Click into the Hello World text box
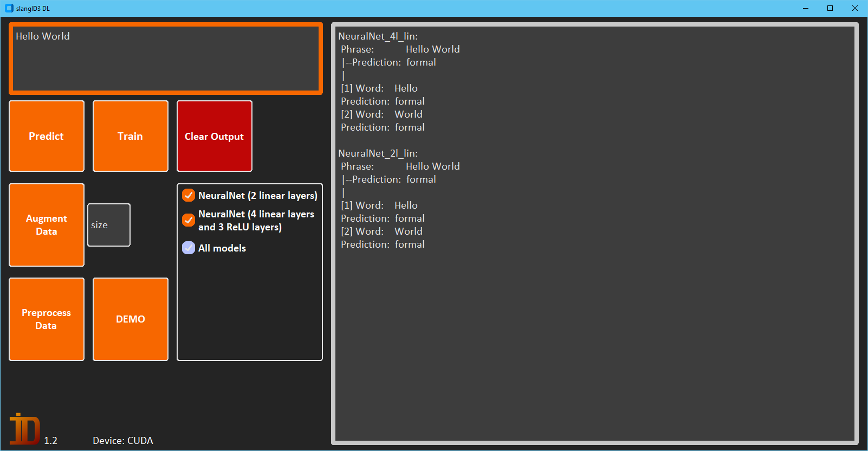868x451 pixels. (x=166, y=59)
